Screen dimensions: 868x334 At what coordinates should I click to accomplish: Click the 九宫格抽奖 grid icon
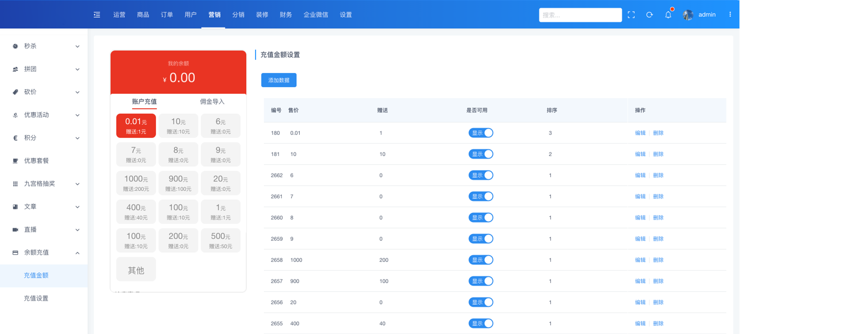click(15, 184)
